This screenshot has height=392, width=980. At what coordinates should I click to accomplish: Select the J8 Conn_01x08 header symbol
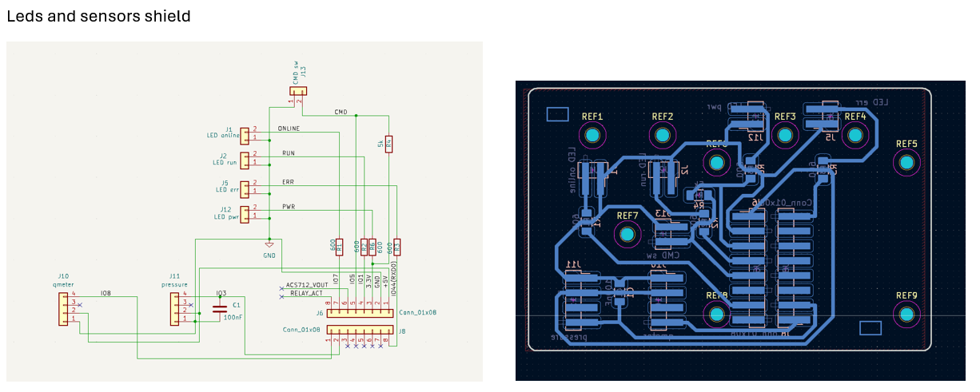coord(361,330)
